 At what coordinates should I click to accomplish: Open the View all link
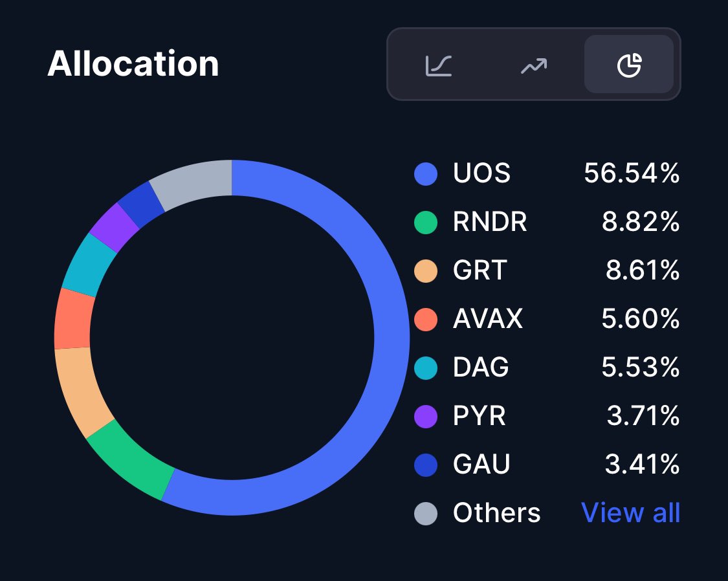630,513
